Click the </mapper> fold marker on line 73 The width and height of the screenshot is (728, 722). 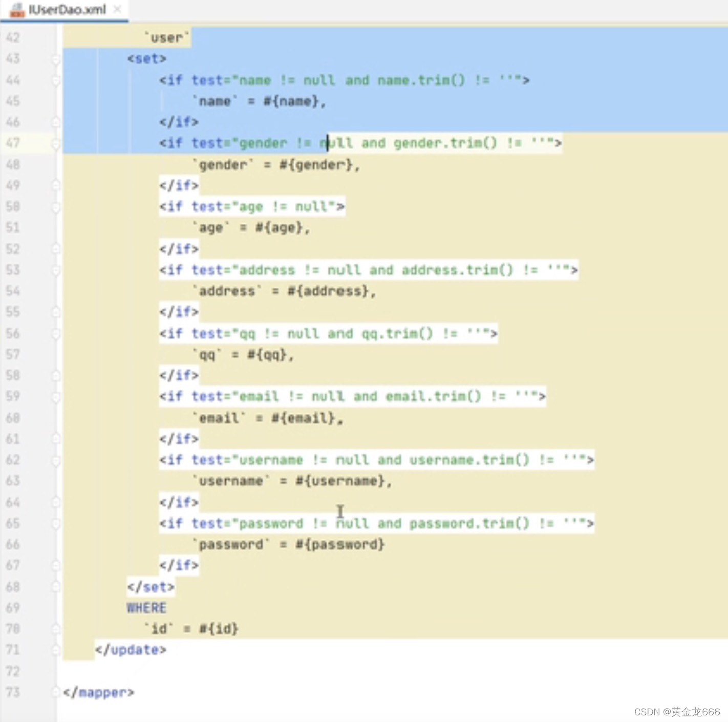pyautogui.click(x=56, y=692)
